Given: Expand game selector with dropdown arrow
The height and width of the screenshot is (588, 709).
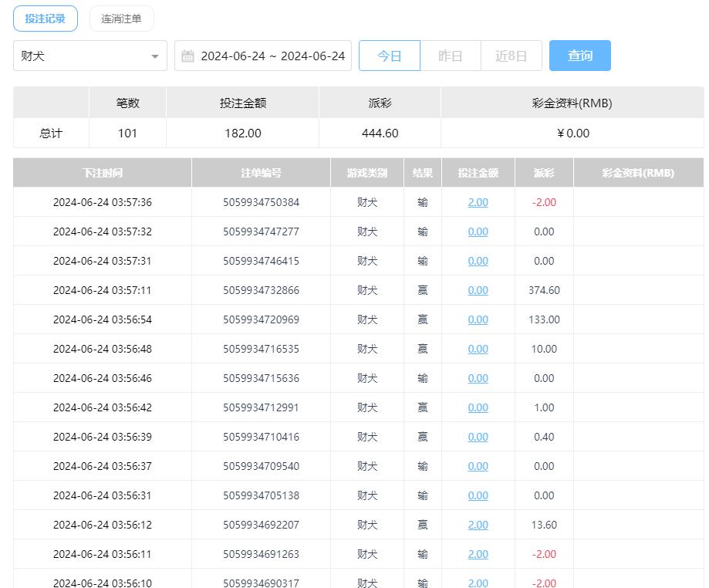Looking at the screenshot, I should (x=155, y=56).
